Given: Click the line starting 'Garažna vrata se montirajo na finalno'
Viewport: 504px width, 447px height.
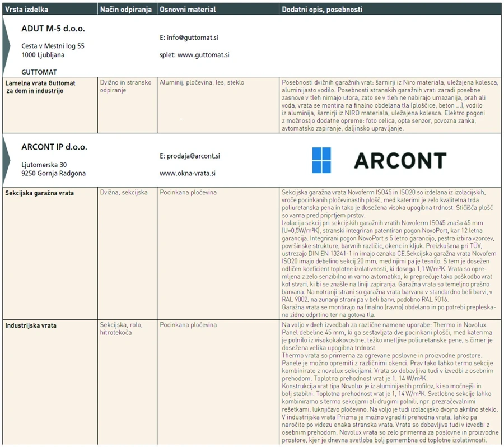Looking at the screenshot, I should point(389,307).
